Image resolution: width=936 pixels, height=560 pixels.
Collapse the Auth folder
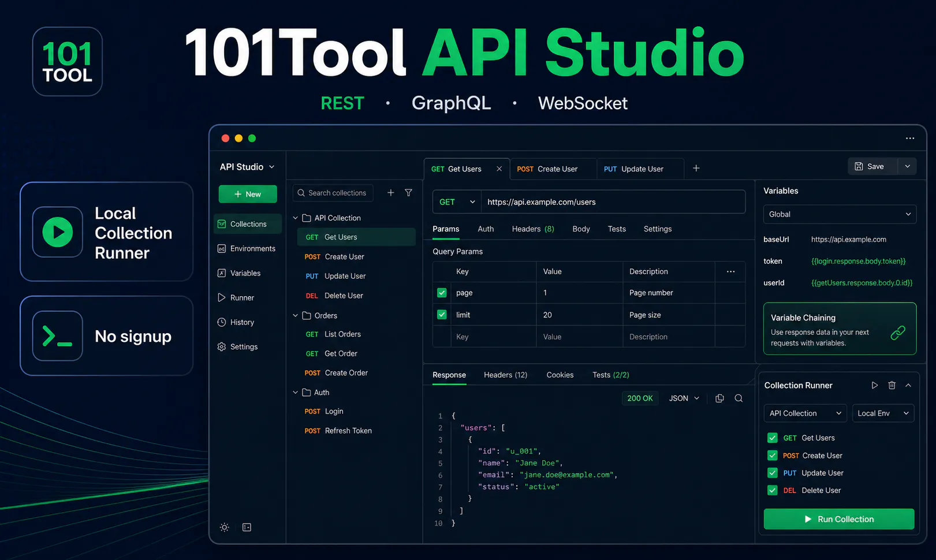296,393
